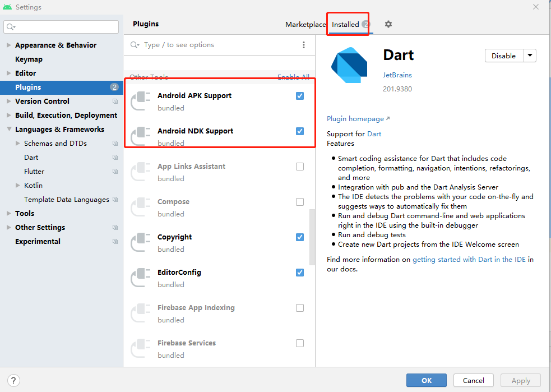Select Plugins in the settings sidebar

pos(62,87)
